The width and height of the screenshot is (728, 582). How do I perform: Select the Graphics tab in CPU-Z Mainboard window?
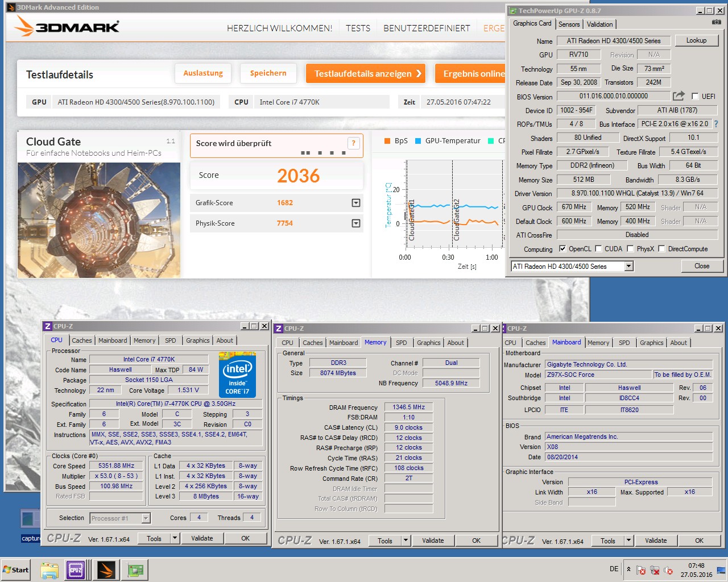pyautogui.click(x=652, y=343)
